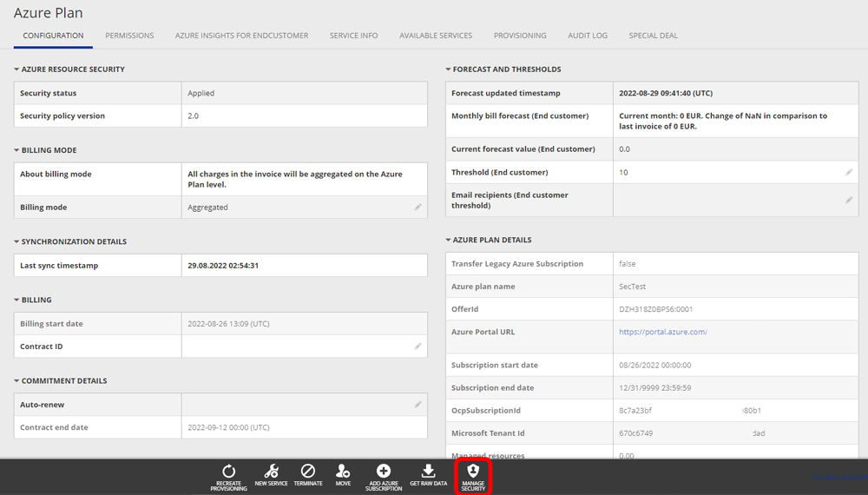Collapse the Billing section arrow
The width and height of the screenshot is (868, 495).
pyautogui.click(x=16, y=300)
